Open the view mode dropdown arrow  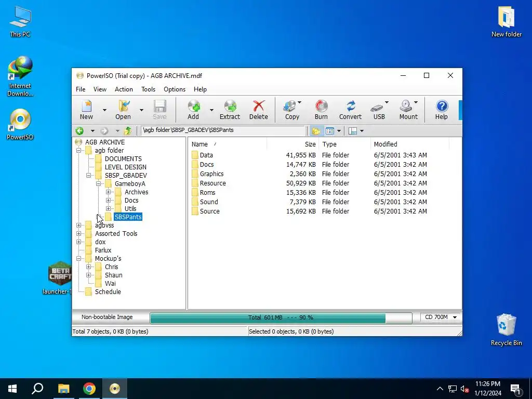pyautogui.click(x=339, y=131)
